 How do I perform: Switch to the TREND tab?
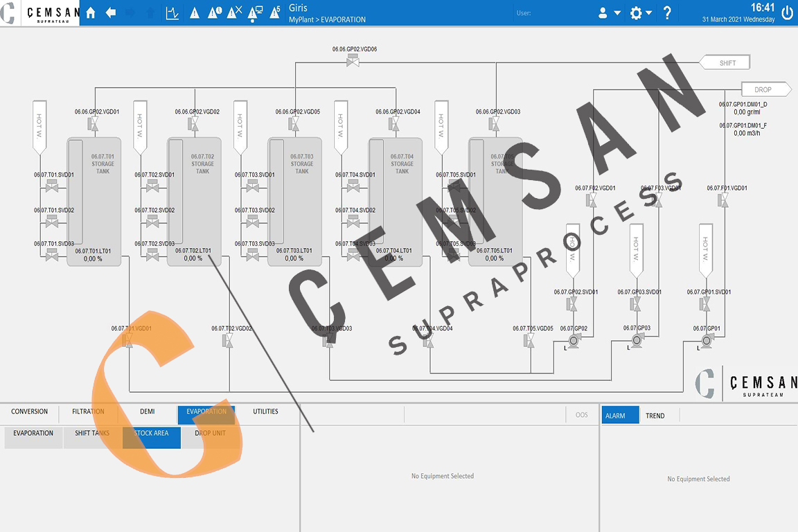tap(655, 416)
